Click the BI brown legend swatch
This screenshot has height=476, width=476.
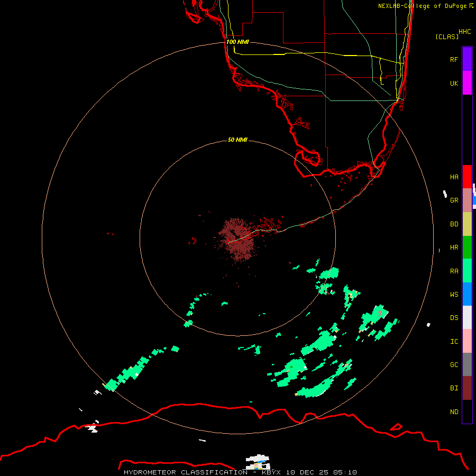pos(467,388)
